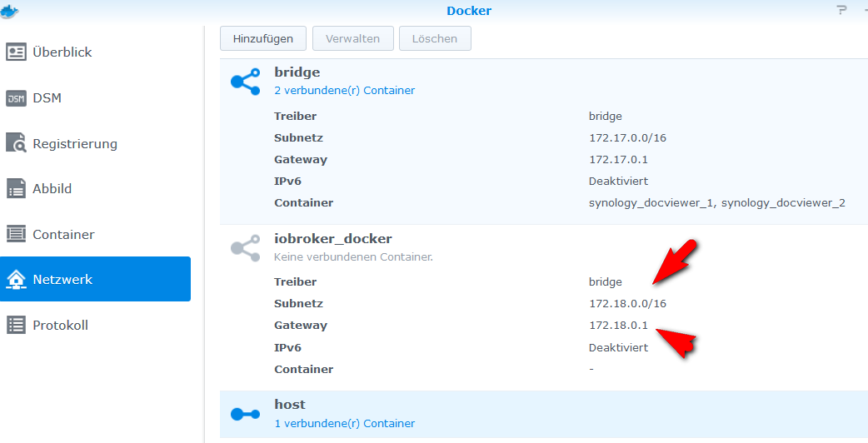Click the DSM sidebar icon
Screen dimensions: 868x443
coord(17,98)
